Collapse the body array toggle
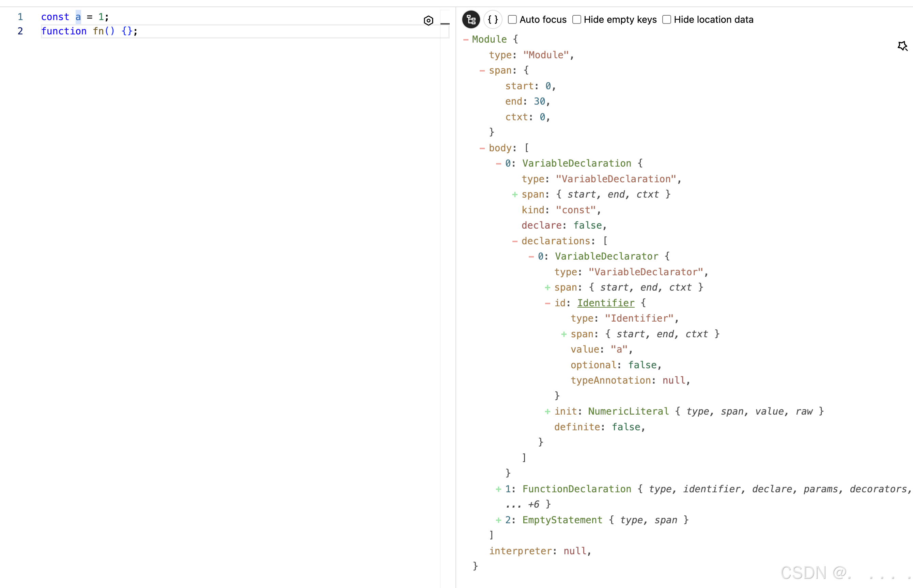Image resolution: width=913 pixels, height=588 pixels. [482, 148]
